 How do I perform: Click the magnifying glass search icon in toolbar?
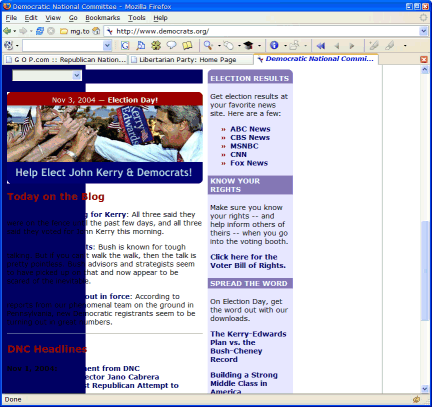[x=208, y=45]
